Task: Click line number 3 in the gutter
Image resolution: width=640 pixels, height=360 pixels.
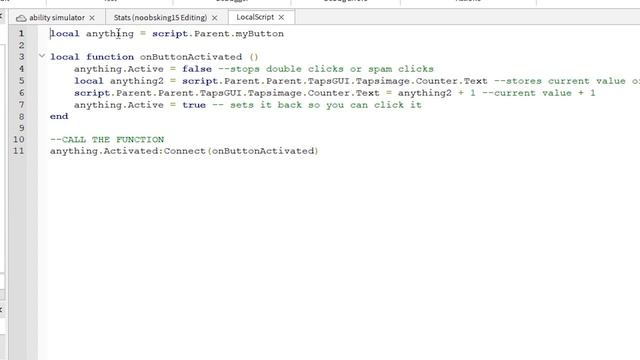Action: pos(21,57)
